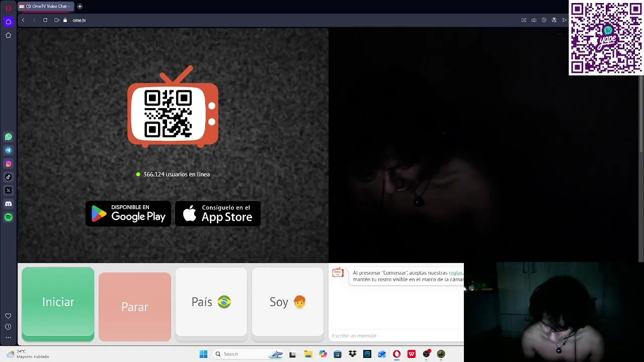
Task: Click the camera permission icon in address bar
Action: click(x=56, y=20)
